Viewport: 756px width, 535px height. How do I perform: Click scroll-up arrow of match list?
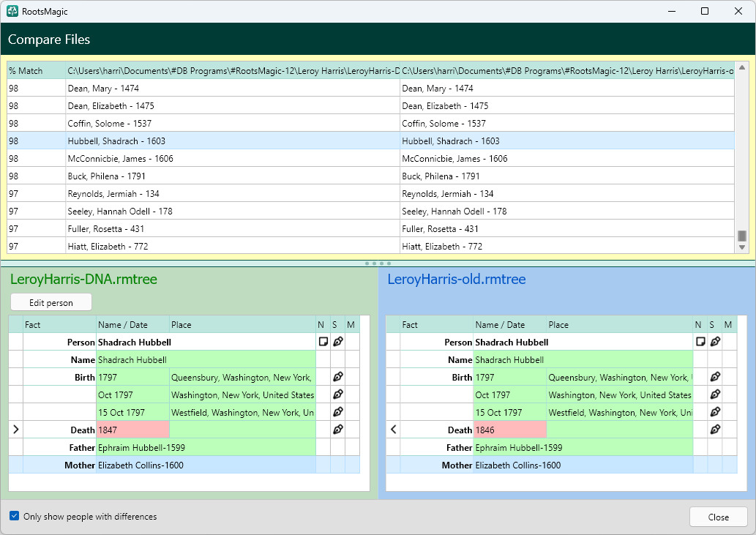coord(742,67)
